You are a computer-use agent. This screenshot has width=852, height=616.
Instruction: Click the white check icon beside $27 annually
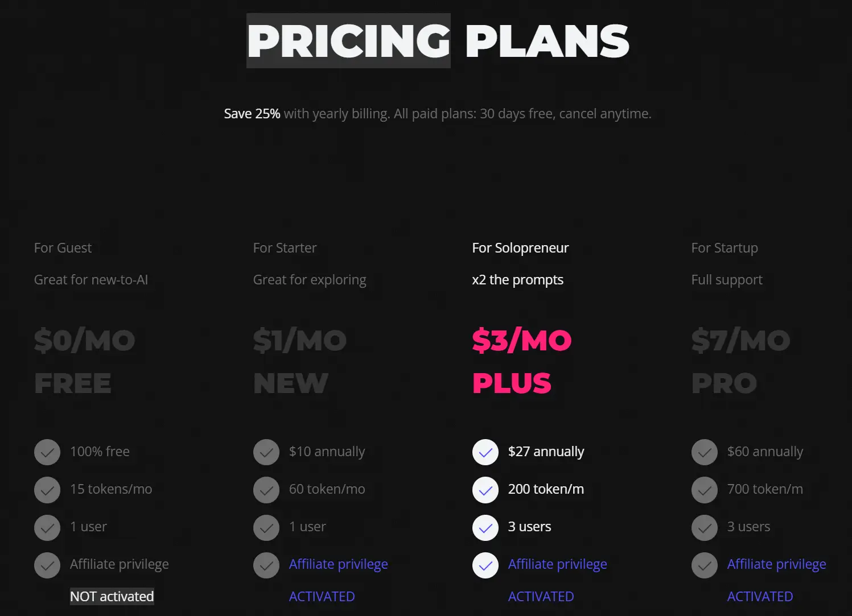pos(485,453)
